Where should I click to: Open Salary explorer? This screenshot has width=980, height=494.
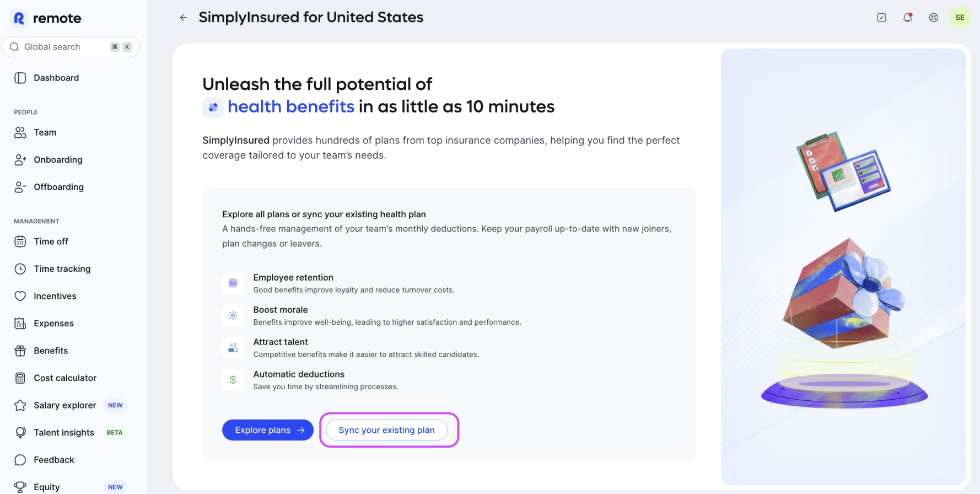click(65, 406)
